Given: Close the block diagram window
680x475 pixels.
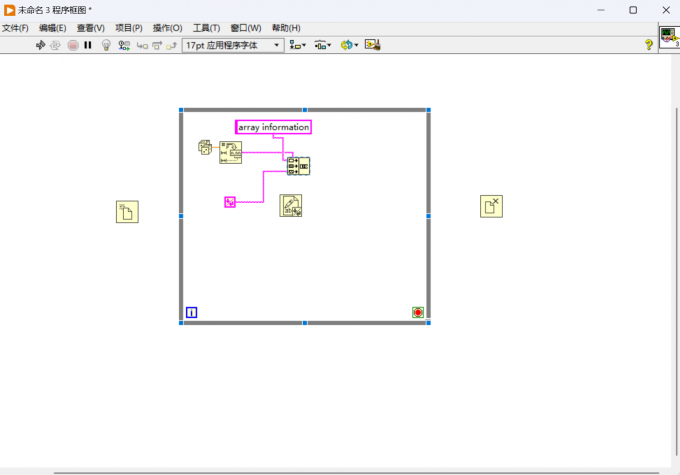Looking at the screenshot, I should click(666, 10).
